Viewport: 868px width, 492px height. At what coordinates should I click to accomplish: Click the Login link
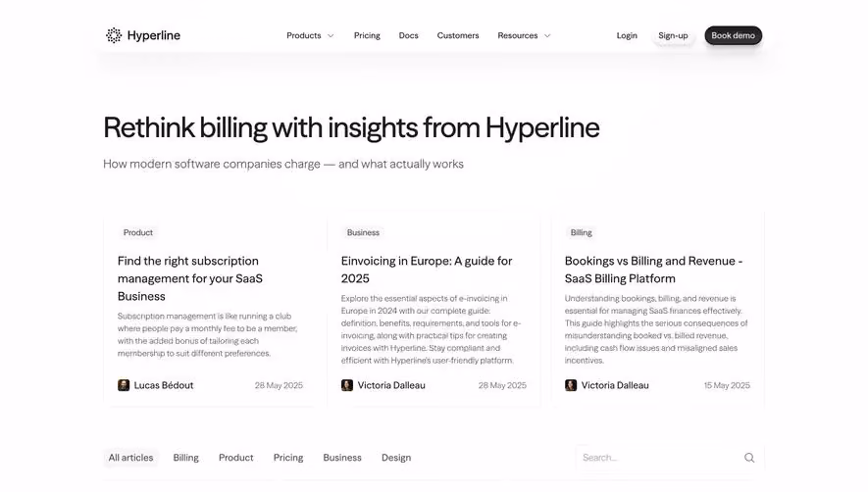[x=627, y=35]
